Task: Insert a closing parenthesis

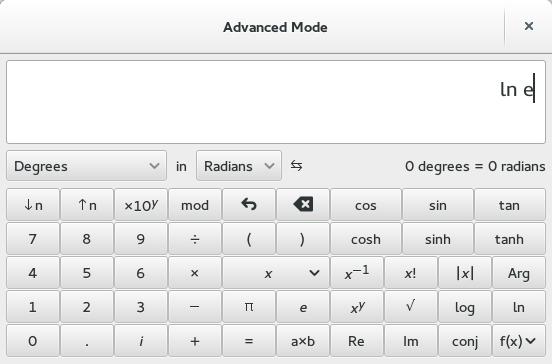Action: pos(303,239)
